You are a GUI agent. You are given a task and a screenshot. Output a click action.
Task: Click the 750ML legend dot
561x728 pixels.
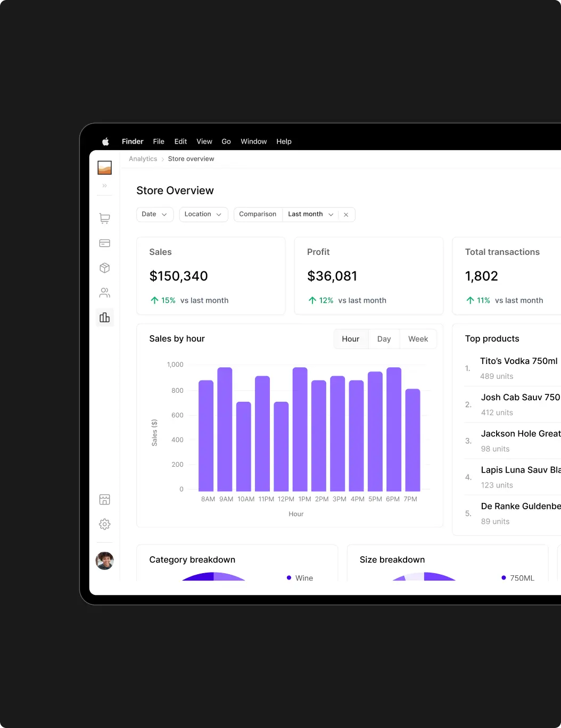pyautogui.click(x=504, y=577)
